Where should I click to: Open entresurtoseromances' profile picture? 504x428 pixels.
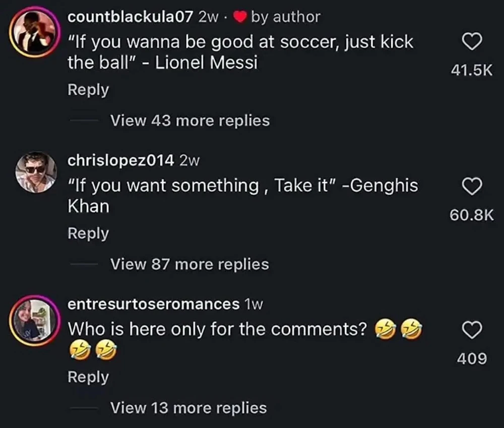(x=34, y=320)
